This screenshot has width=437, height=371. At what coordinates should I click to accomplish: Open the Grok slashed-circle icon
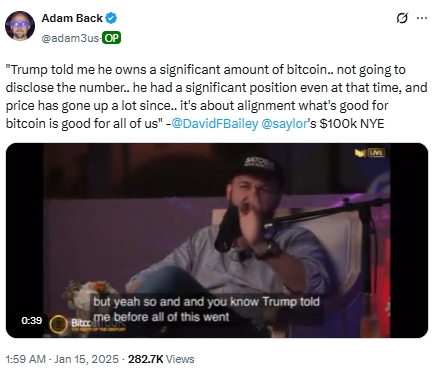402,18
